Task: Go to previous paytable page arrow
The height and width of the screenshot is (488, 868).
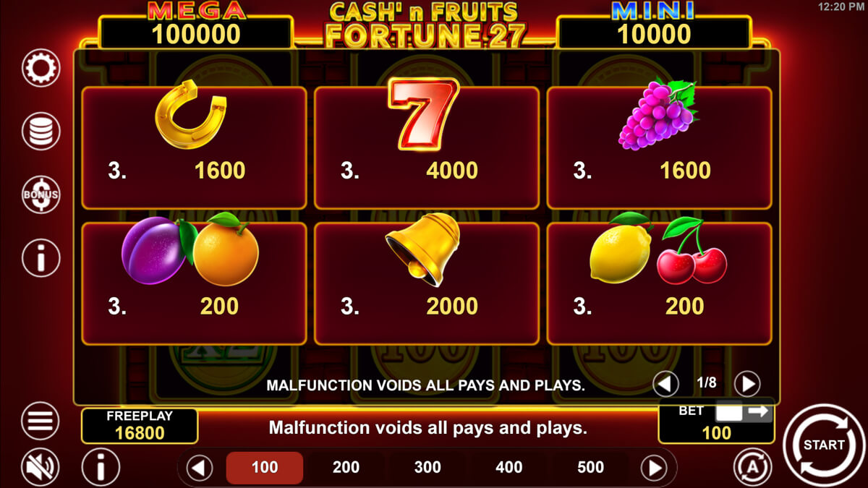Action: [x=666, y=384]
